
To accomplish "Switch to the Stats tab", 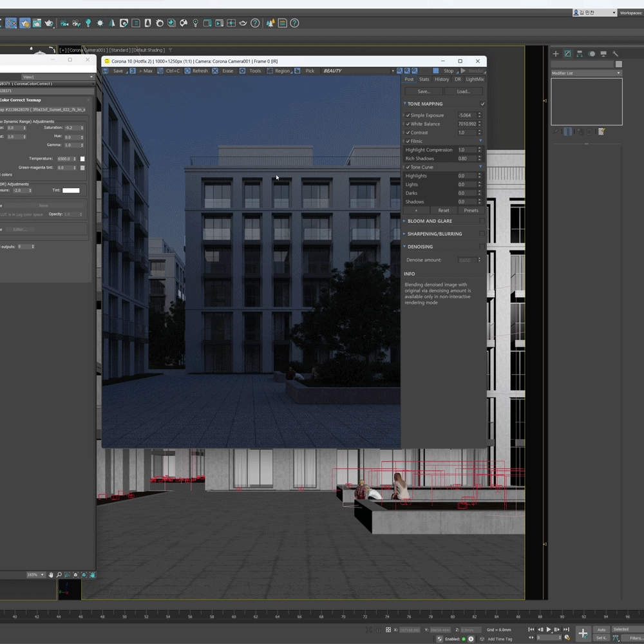I will 424,79.
